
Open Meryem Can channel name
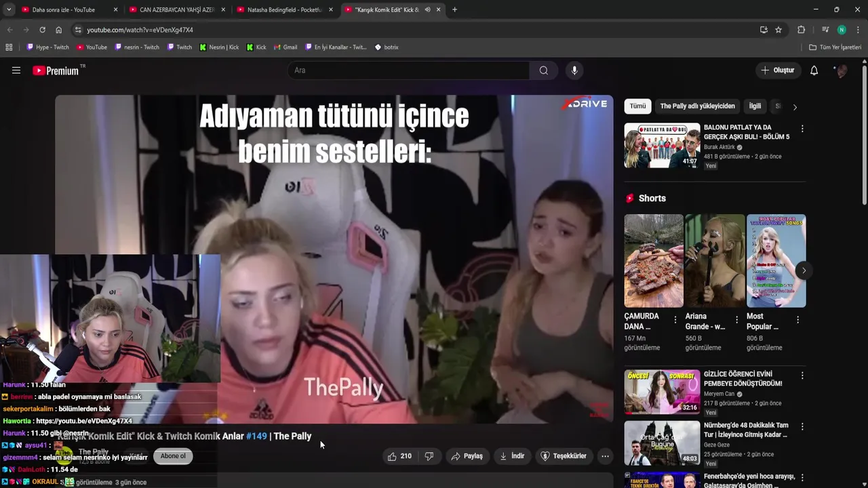[719, 394]
